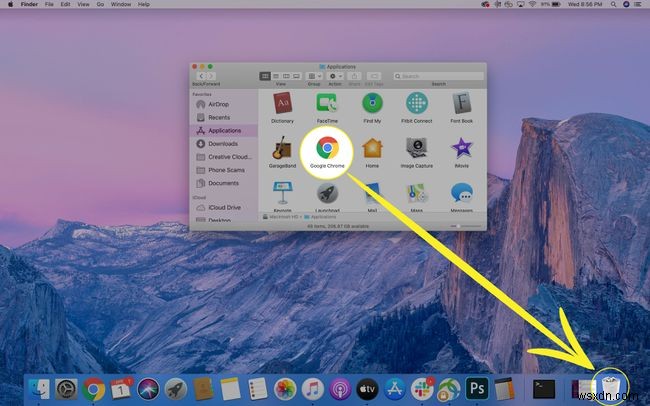Open the Trash in the Dock
Image resolution: width=650 pixels, height=406 pixels.
[611, 388]
